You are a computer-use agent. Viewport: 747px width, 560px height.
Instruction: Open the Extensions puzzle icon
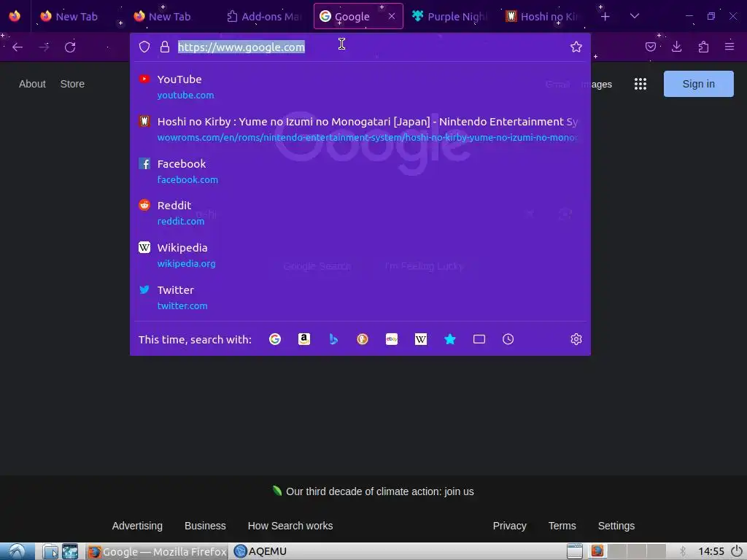703,47
